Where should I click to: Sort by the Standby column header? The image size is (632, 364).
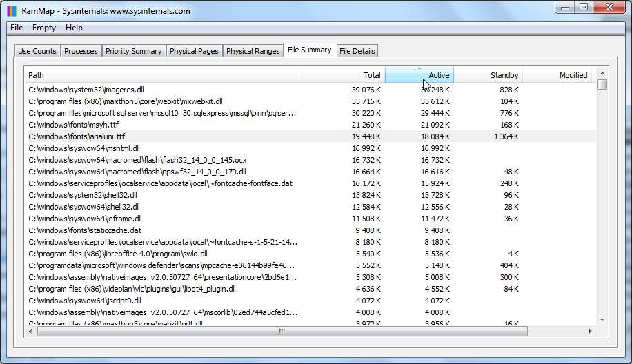pyautogui.click(x=488, y=75)
